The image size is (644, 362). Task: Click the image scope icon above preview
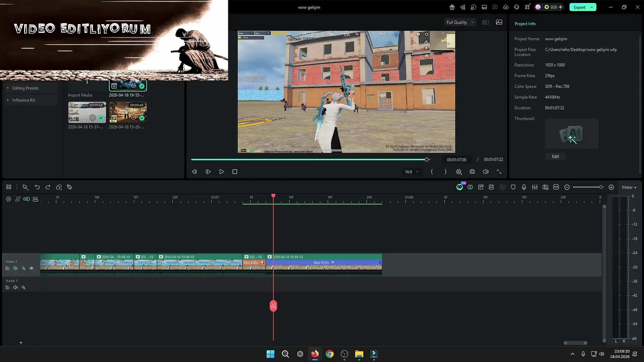click(x=499, y=22)
